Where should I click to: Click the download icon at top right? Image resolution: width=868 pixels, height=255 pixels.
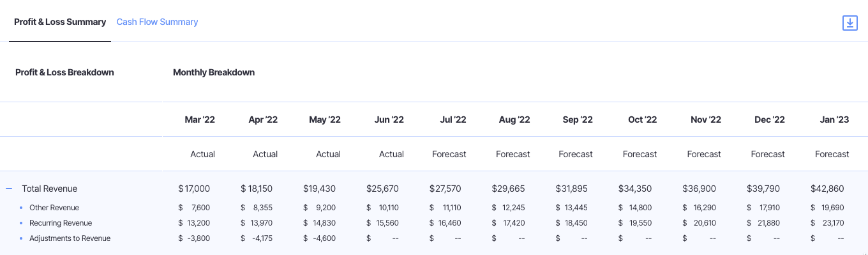[849, 23]
